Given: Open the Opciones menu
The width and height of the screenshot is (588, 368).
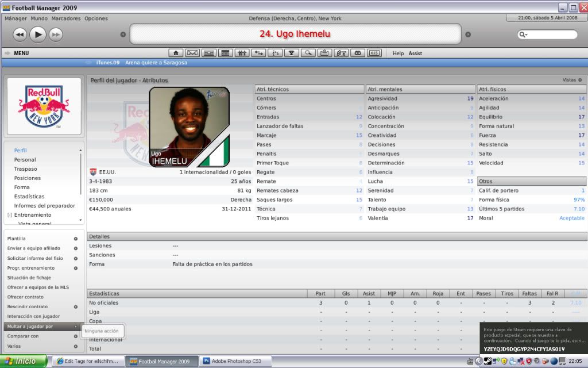Looking at the screenshot, I should (x=96, y=18).
